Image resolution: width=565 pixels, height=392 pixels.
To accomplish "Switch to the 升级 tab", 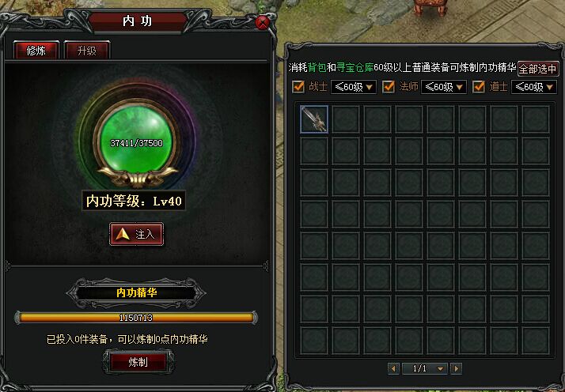I will pyautogui.click(x=87, y=51).
